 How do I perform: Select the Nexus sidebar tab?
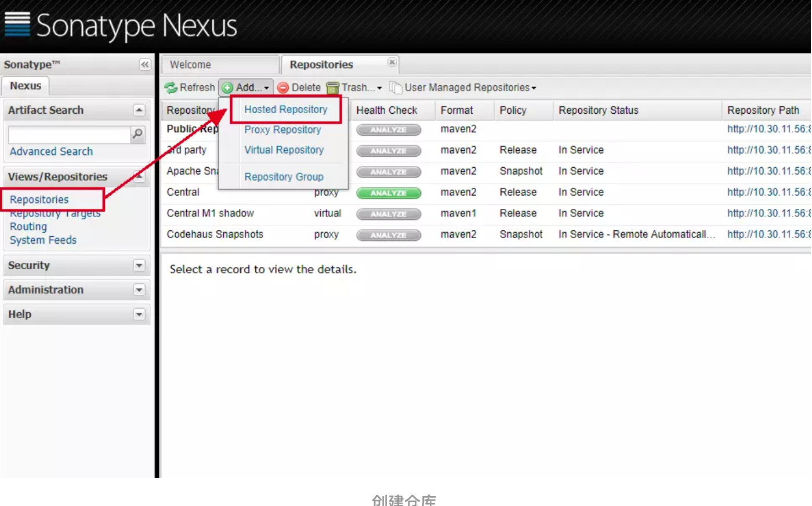point(26,86)
